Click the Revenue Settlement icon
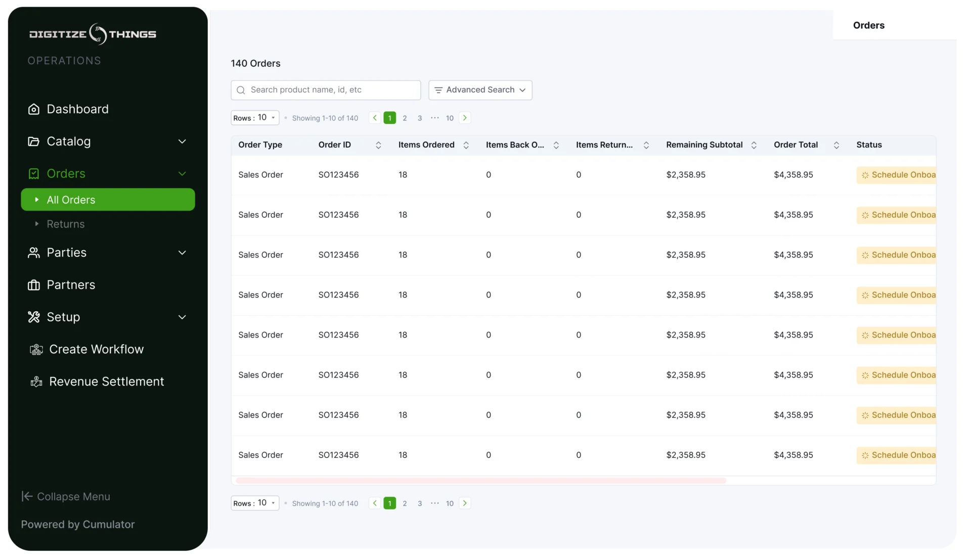Viewport: 971px width, 560px height. click(x=36, y=382)
